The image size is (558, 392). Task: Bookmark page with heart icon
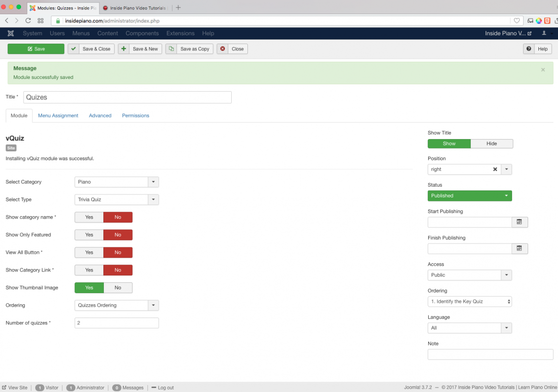click(x=516, y=21)
